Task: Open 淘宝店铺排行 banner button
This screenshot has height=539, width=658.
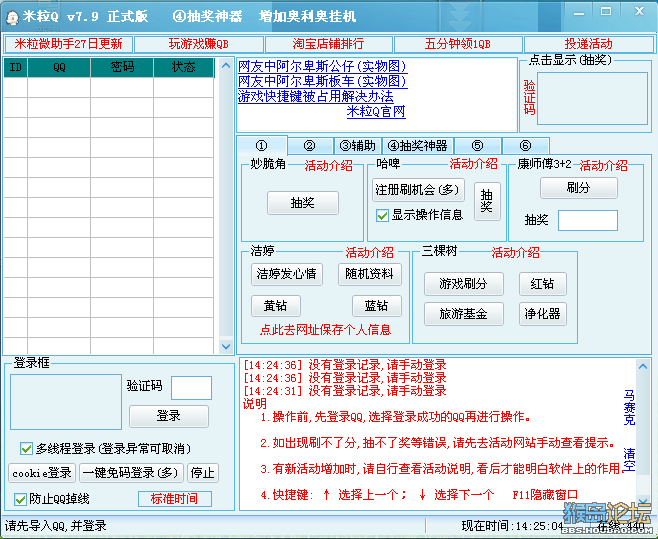Action: pos(329,44)
